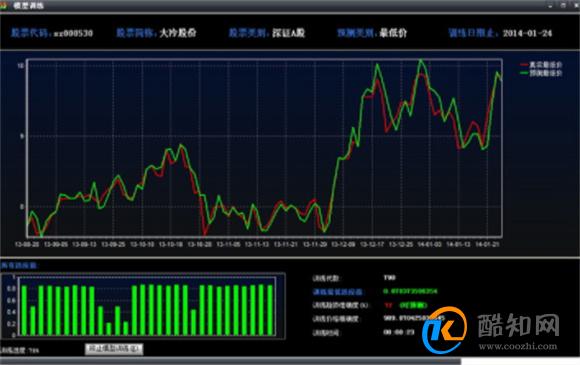Open the www.coozhi.com link

click(x=518, y=347)
